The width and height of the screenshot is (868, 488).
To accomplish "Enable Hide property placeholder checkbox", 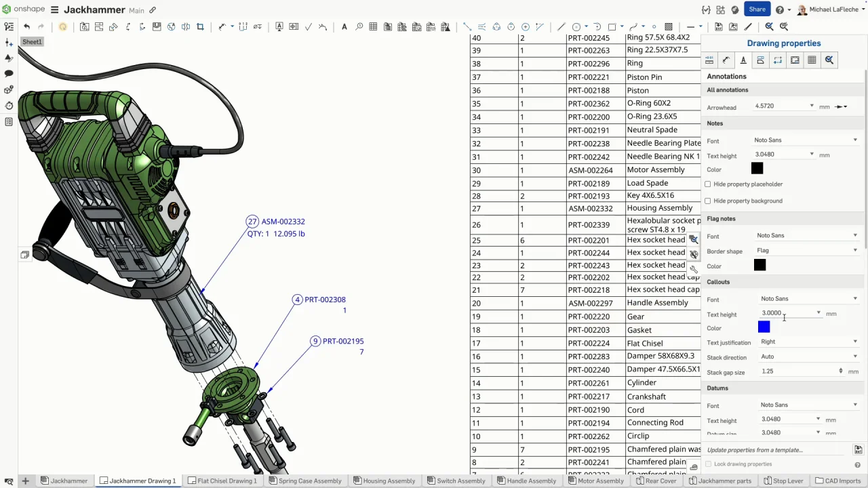I will (708, 184).
